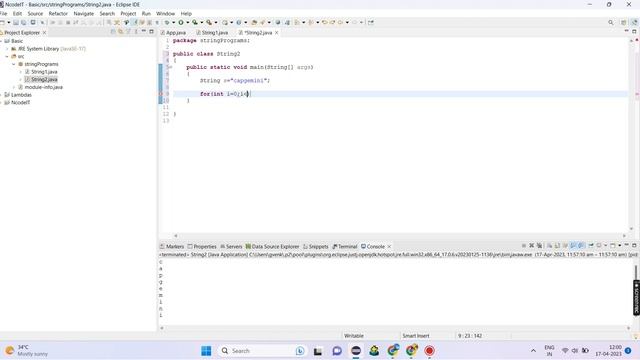Open the Markers view tab
This screenshot has width=640, height=360.
click(x=172, y=247)
